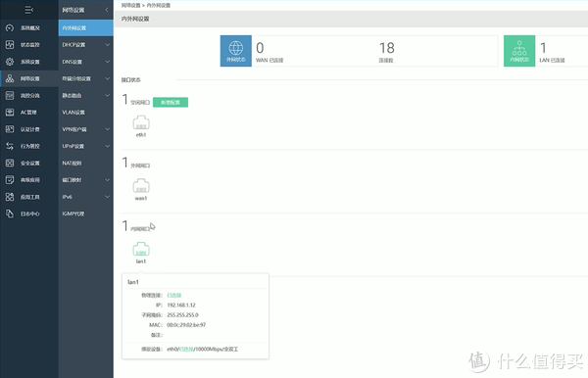Open 安全设置 firewall icon
This screenshot has width=588, height=378.
pyautogui.click(x=10, y=163)
